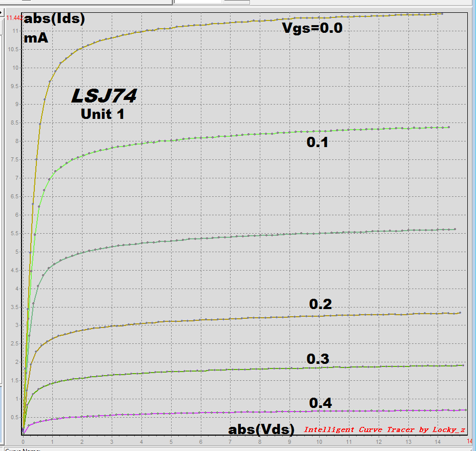The height and width of the screenshot is (451, 476).
Task: Click y-axis tick label 9.5
Action: pos(14,86)
